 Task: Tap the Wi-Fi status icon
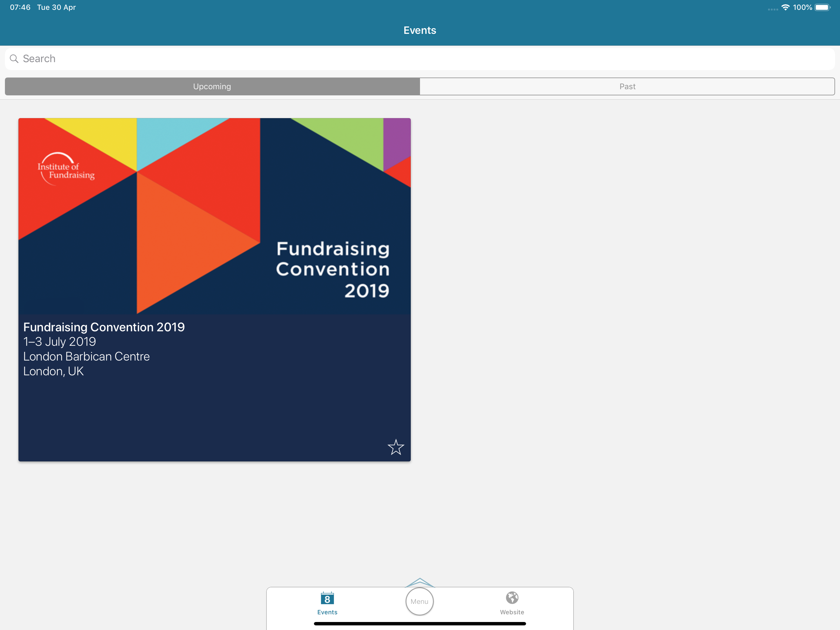785,7
